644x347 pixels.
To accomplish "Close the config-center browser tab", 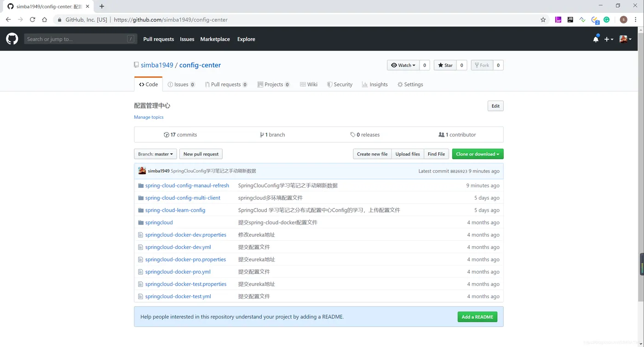I will click(87, 6).
